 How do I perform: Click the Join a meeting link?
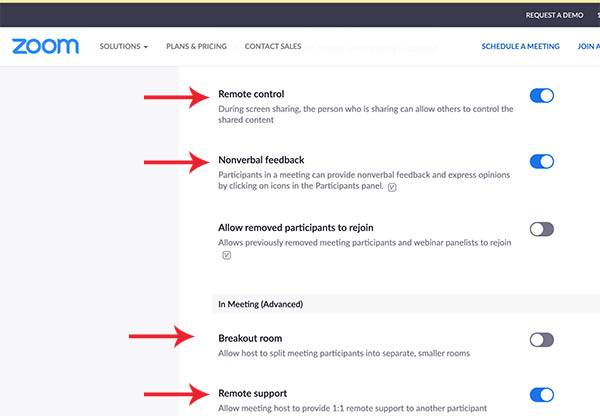588,47
